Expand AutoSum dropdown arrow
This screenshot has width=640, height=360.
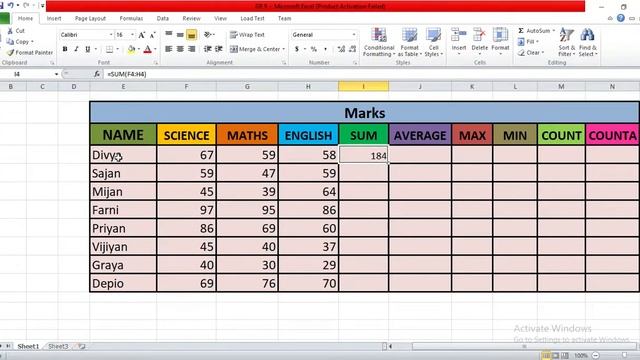coord(553,31)
